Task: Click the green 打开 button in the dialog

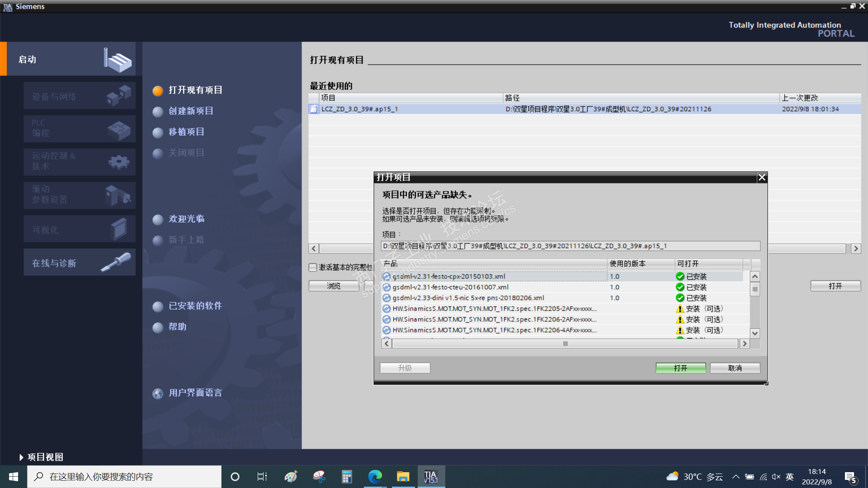Action: pyautogui.click(x=680, y=368)
